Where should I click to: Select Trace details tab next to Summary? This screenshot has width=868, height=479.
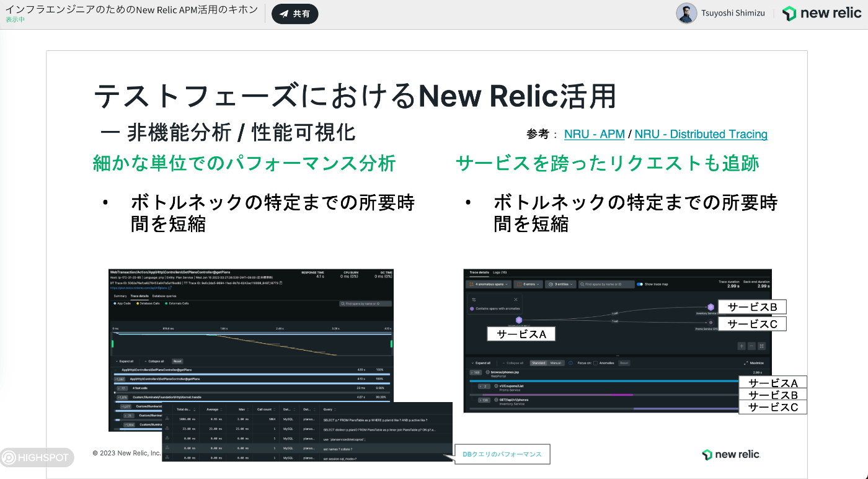point(139,296)
